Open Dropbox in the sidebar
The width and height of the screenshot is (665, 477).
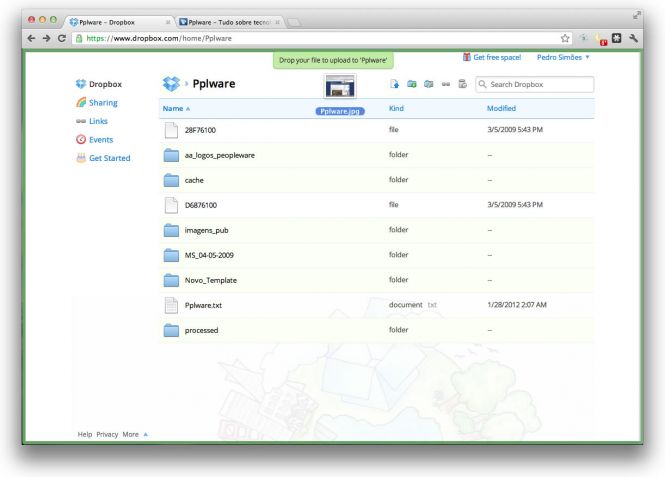pyautogui.click(x=99, y=84)
